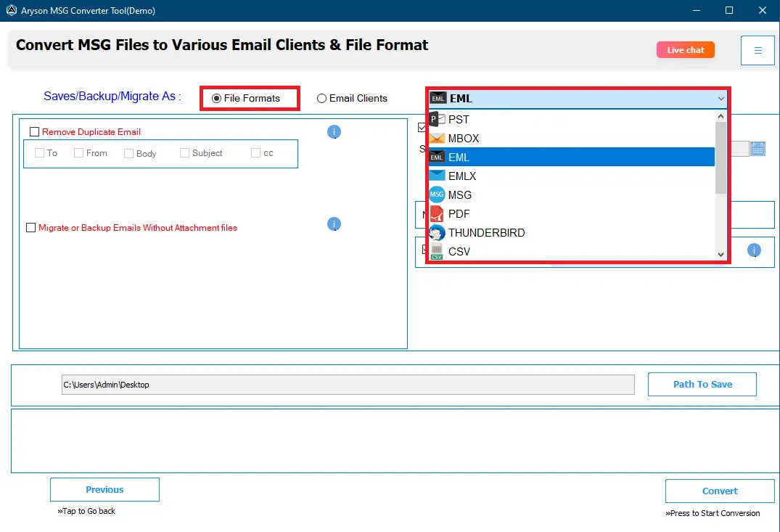Screen dimensions: 780x532
Task: Select the Email Clients radio button
Action: pos(322,99)
